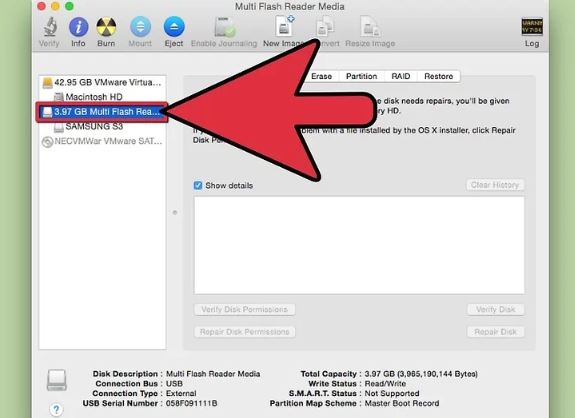Eject the selected disk
Viewport: 575px width, 418px height.
[x=174, y=27]
